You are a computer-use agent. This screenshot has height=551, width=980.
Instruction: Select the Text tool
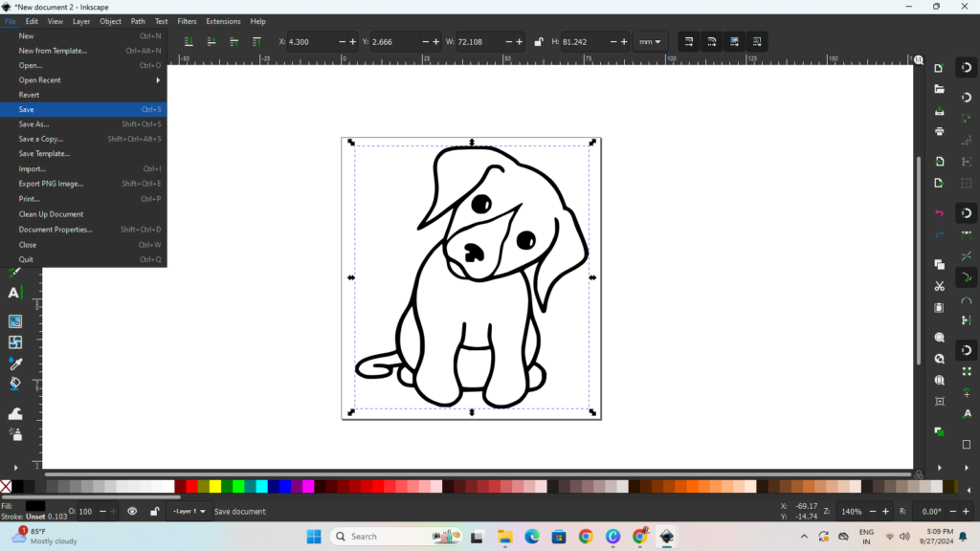pyautogui.click(x=14, y=293)
